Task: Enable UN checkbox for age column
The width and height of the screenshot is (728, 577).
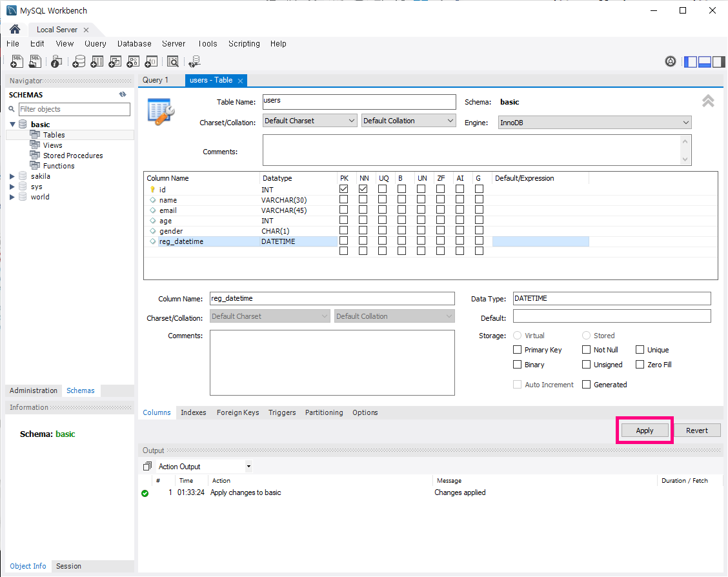Action: pyautogui.click(x=421, y=220)
